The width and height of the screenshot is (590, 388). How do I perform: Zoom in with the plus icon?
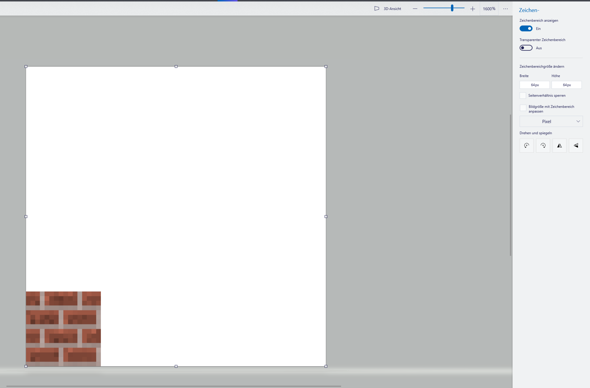coord(473,9)
